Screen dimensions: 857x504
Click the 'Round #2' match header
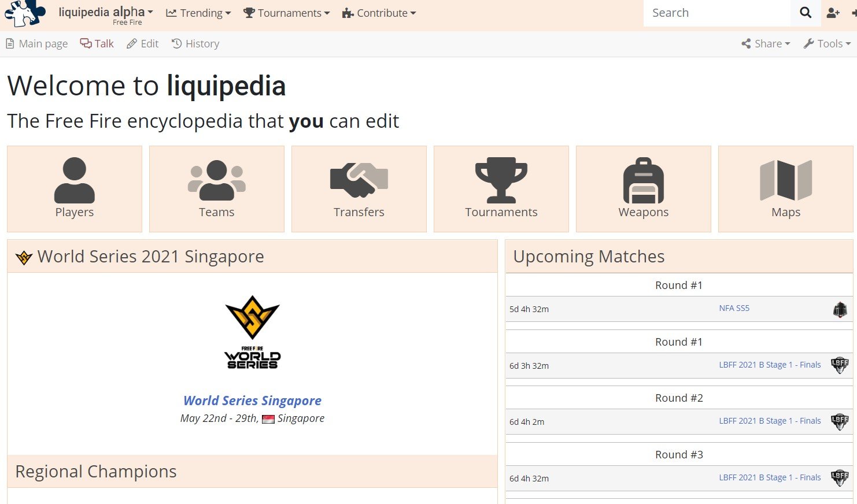click(679, 398)
